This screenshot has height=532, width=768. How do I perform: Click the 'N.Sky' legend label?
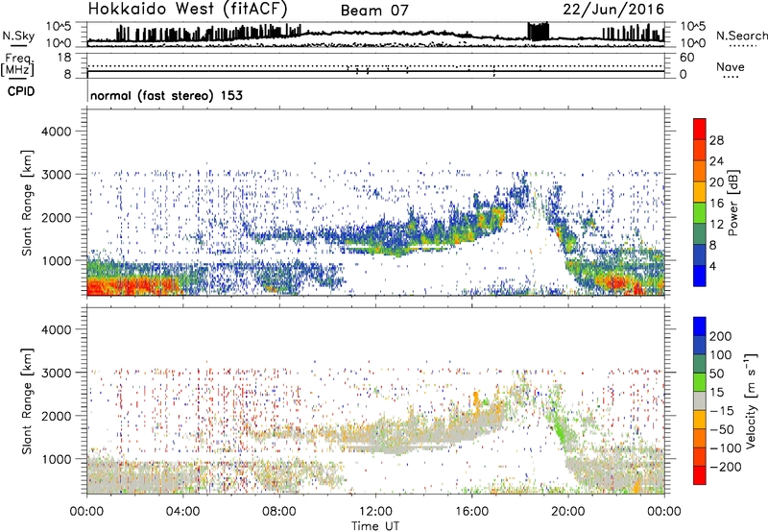18,36
